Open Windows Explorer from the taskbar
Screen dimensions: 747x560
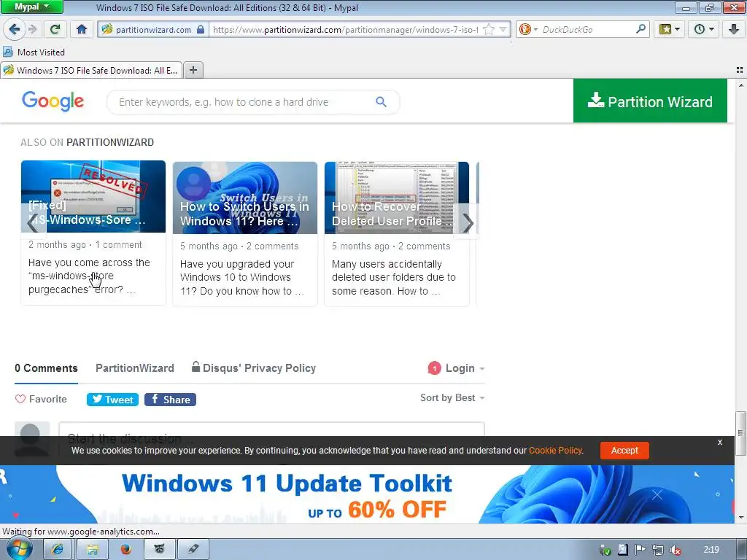coord(92,550)
